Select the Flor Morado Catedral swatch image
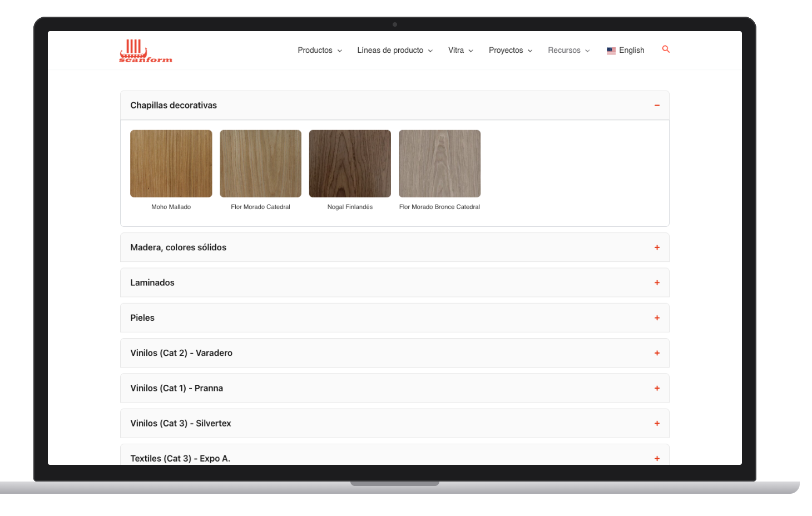Viewport: 812px width, 516px height. pos(261,163)
